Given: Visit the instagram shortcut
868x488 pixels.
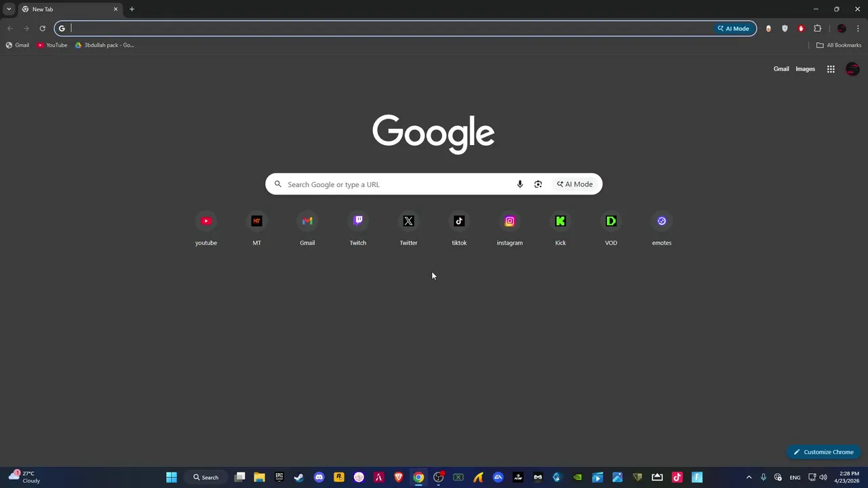Looking at the screenshot, I should (x=510, y=229).
